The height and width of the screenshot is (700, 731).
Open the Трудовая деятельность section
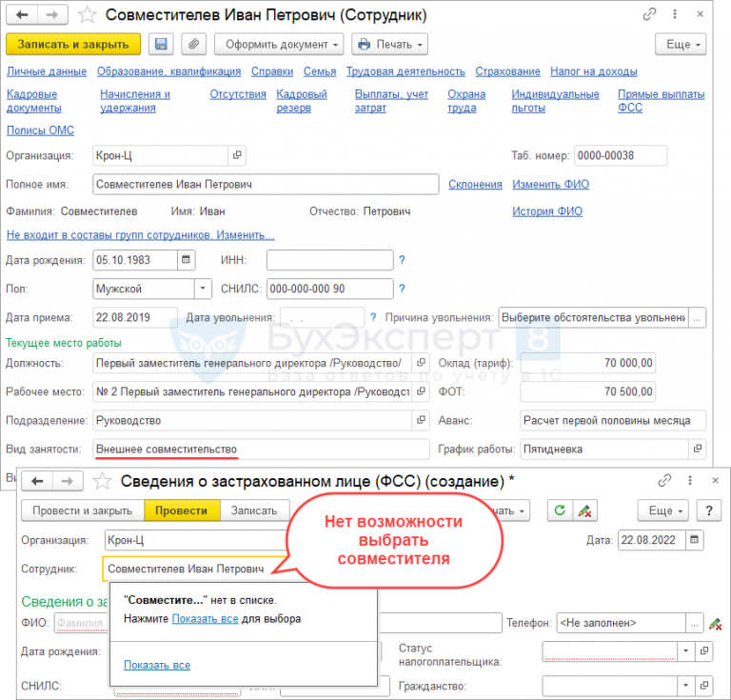click(405, 71)
